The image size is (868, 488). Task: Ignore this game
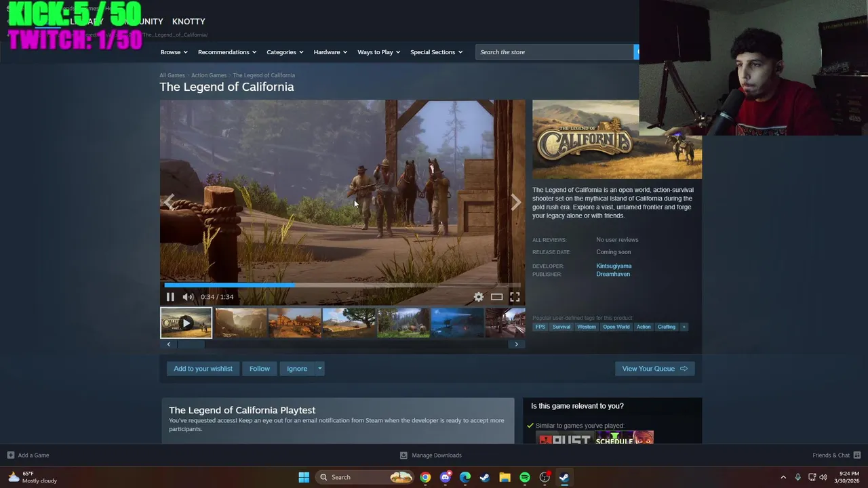click(x=297, y=369)
